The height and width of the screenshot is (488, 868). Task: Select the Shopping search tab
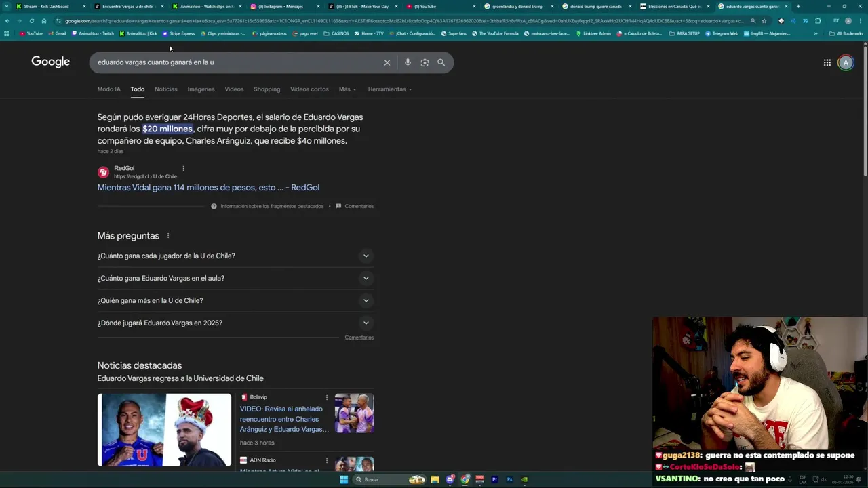(x=267, y=89)
